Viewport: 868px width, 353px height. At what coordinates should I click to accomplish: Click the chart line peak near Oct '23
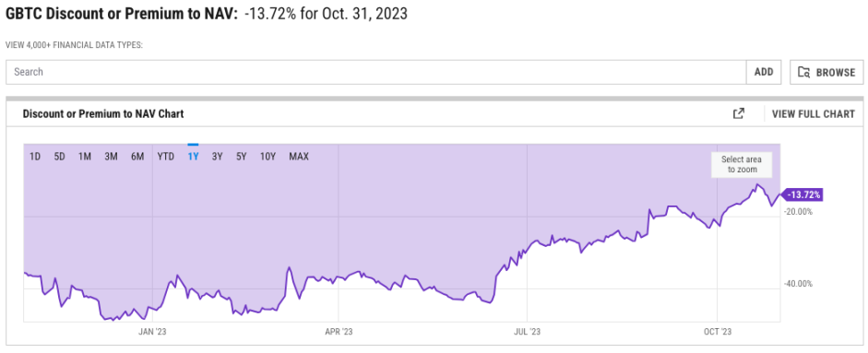757,185
